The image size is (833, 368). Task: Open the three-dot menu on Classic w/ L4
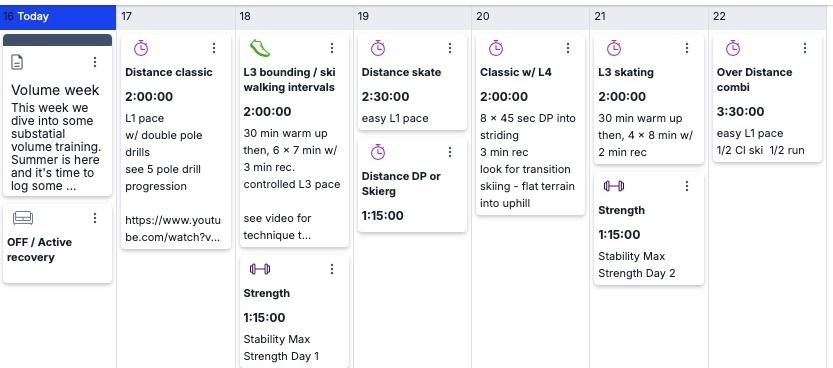(x=567, y=48)
